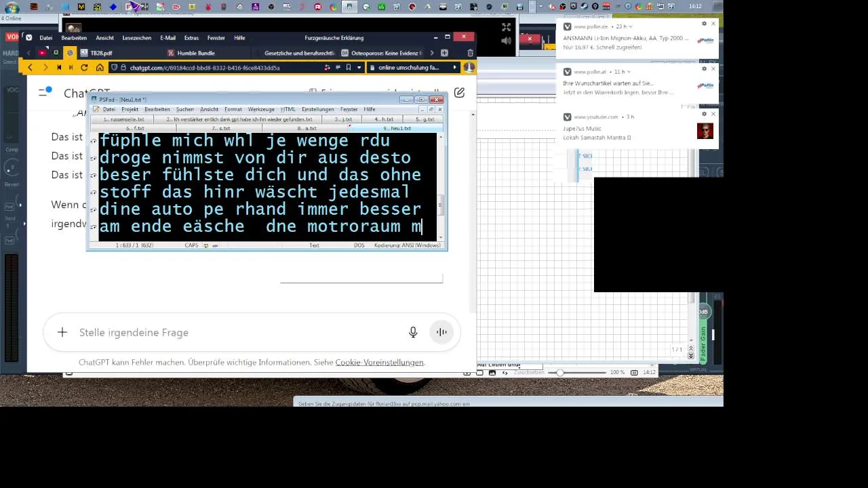Select PSPad tab 3.. j.txt
Viewport: 868px width, 488px height.
[x=343, y=119]
